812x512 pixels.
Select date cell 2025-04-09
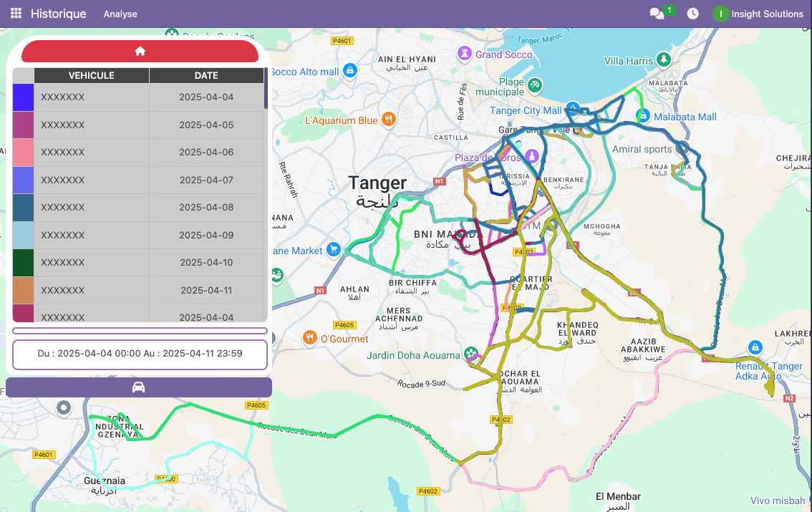point(206,235)
